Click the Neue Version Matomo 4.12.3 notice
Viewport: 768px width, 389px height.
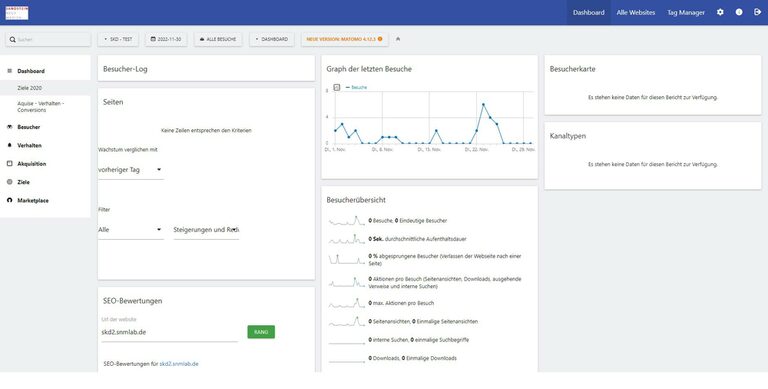pos(345,39)
